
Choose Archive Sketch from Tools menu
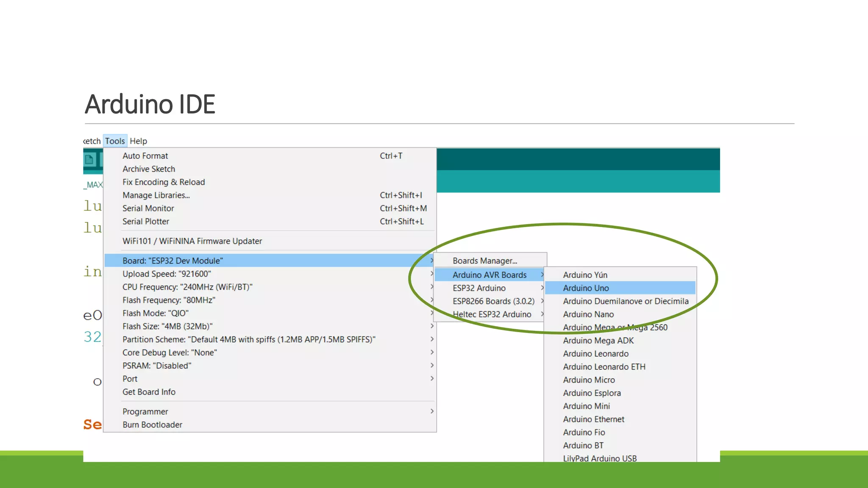[x=270, y=169]
